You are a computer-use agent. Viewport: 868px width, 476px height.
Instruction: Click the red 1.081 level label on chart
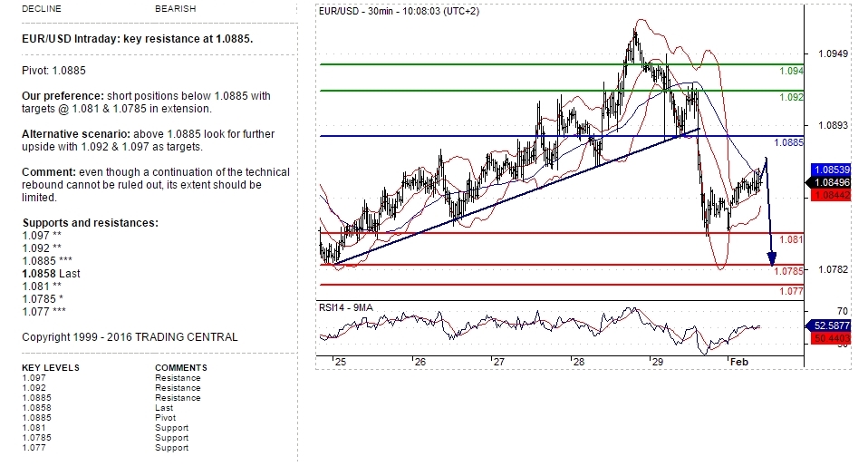790,239
